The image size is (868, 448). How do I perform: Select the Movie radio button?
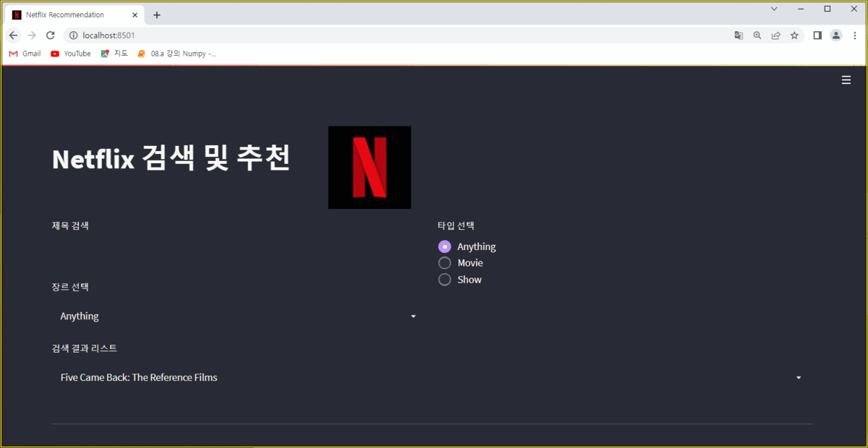point(444,262)
